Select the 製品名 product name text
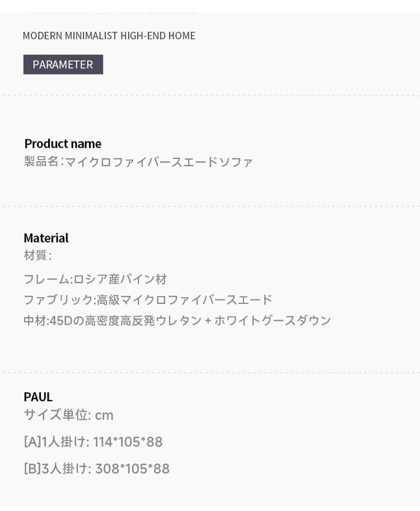Screen dimensions: 420x511 click(x=138, y=162)
